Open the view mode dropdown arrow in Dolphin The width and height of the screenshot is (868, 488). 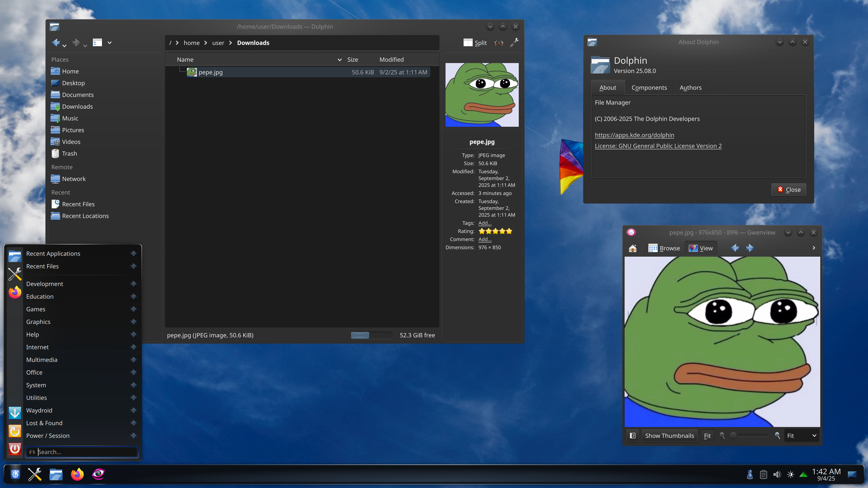109,43
